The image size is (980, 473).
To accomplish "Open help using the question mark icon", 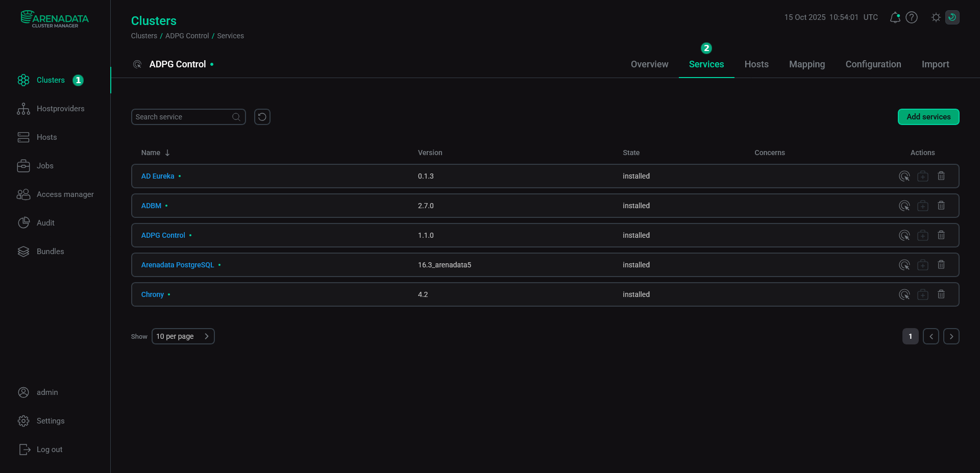I will point(912,17).
